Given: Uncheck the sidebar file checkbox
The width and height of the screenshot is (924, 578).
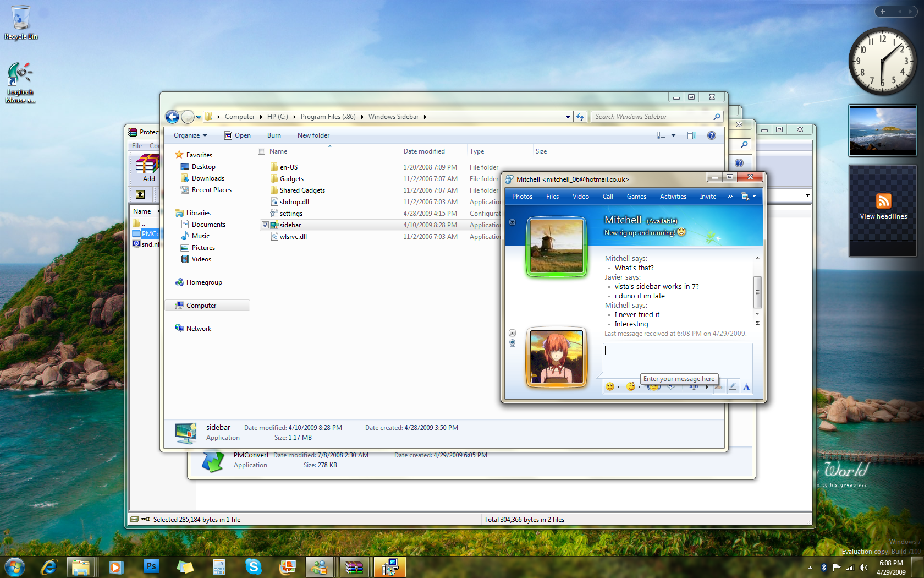Looking at the screenshot, I should [265, 225].
